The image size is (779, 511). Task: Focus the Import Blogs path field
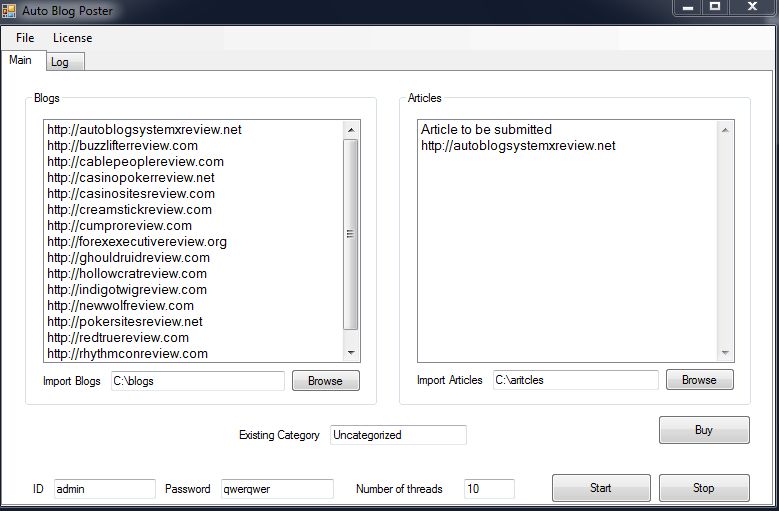coord(198,381)
